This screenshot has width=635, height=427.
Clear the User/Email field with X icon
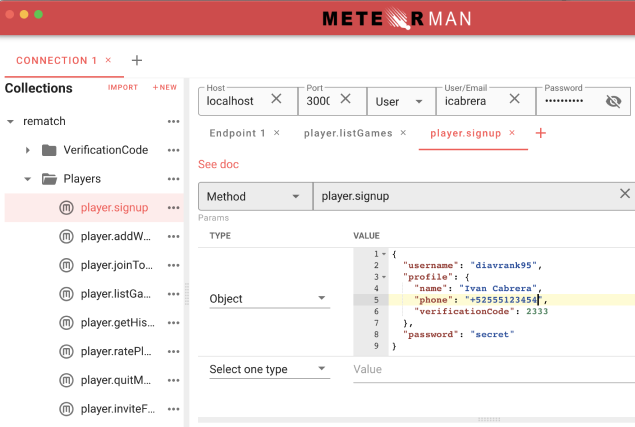point(514,100)
